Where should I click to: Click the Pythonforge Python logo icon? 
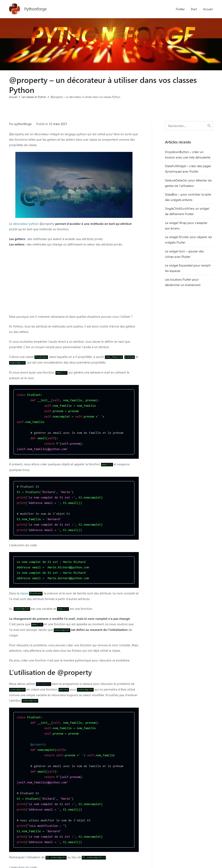15,9
